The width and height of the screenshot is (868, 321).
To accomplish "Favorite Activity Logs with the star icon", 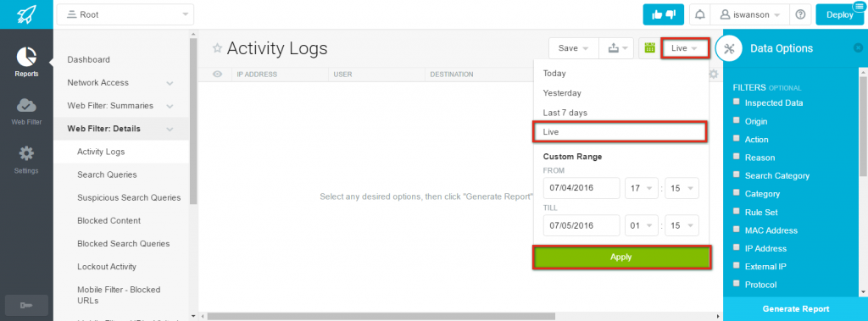I will (x=218, y=48).
